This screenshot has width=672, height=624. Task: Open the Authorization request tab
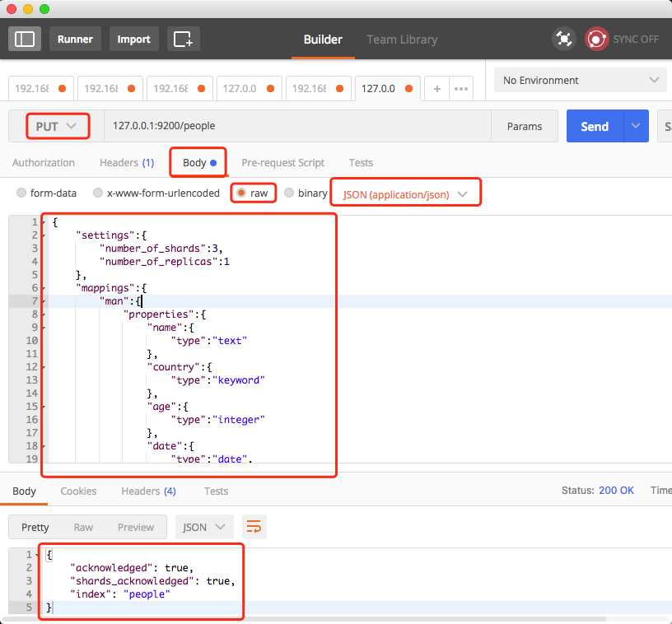[x=44, y=163]
